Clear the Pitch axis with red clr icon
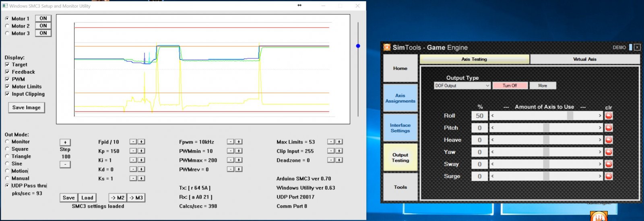644x221 pixels. coord(609,128)
